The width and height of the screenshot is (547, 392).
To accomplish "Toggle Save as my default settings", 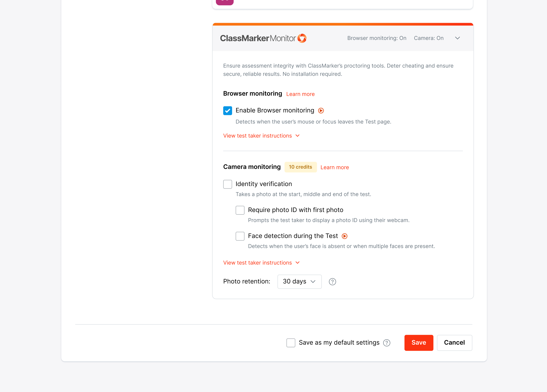I will (x=291, y=343).
